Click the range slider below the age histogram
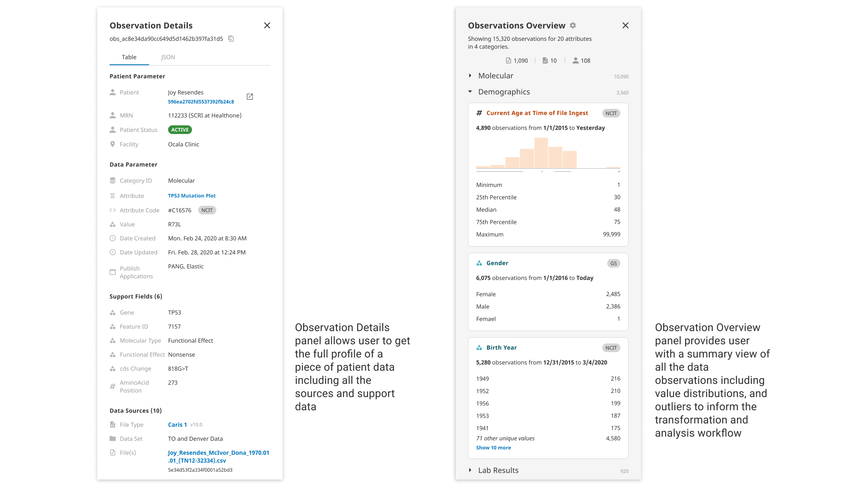Viewport: 868px width, 489px height. 548,172
